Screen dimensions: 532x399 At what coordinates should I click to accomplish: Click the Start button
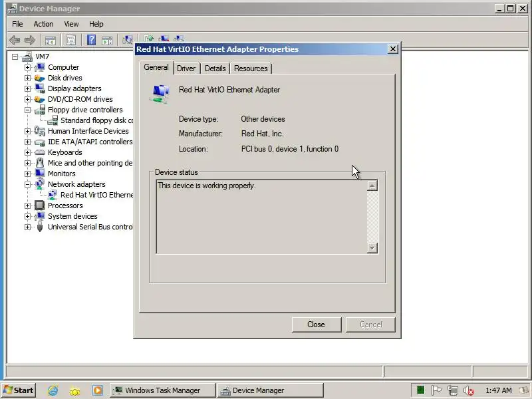19,390
